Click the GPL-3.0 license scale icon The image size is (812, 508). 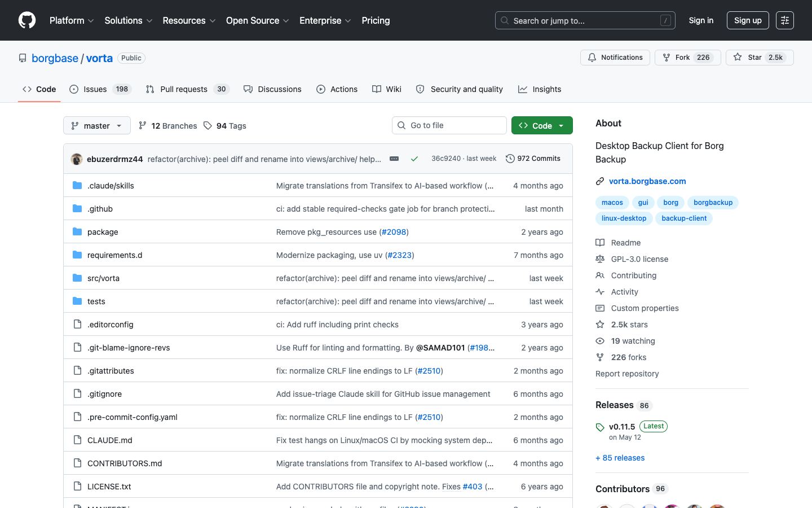coord(600,259)
